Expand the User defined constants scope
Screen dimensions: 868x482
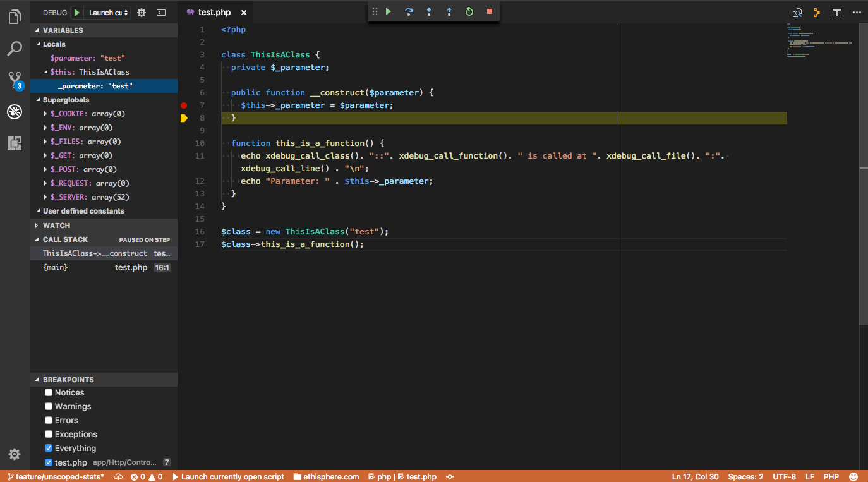[x=104, y=211]
